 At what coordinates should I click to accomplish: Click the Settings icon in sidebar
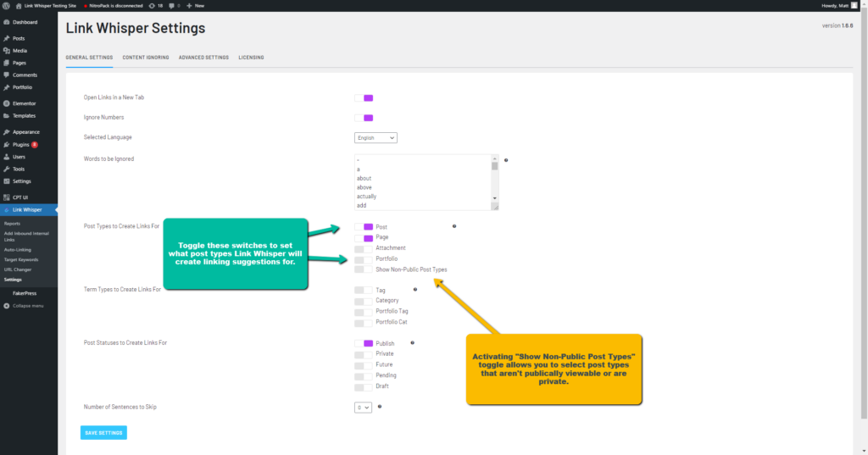coord(7,181)
